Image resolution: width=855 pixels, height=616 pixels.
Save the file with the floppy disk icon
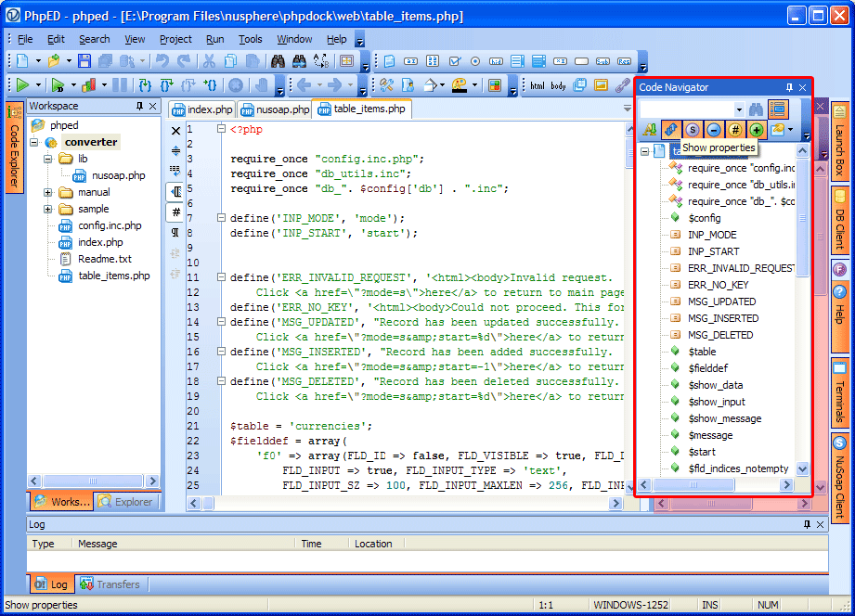coord(84,61)
